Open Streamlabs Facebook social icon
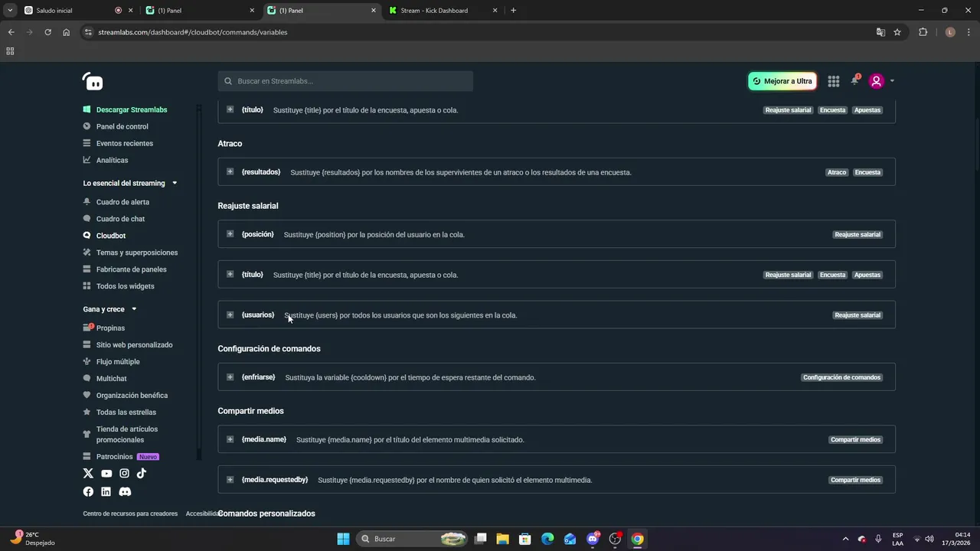Viewport: 980px width, 551px height. tap(88, 491)
